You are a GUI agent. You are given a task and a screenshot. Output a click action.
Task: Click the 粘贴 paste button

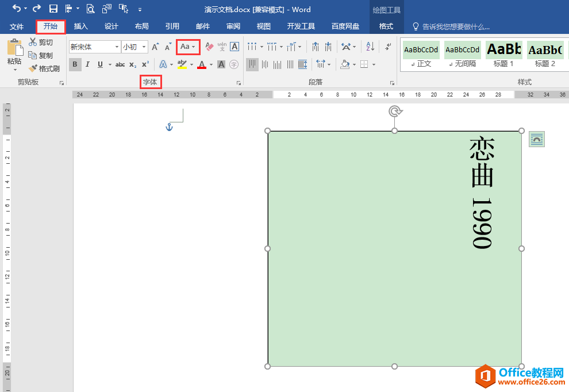point(14,55)
